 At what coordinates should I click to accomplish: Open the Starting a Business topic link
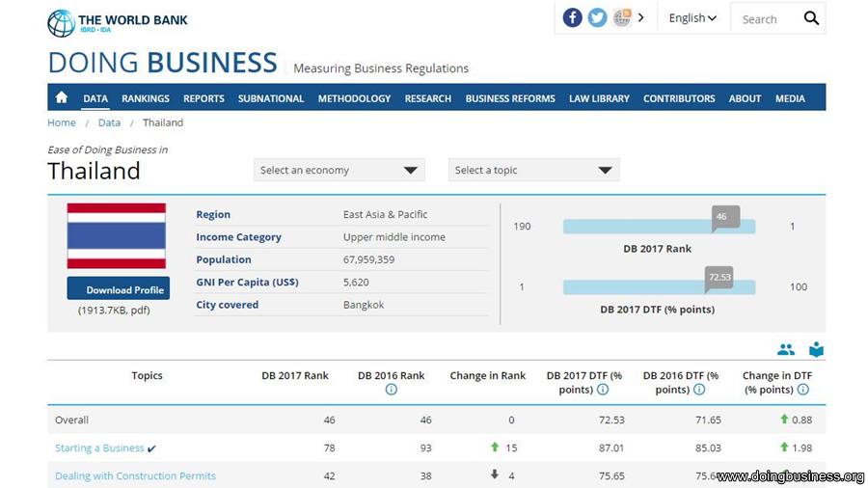tap(99, 448)
